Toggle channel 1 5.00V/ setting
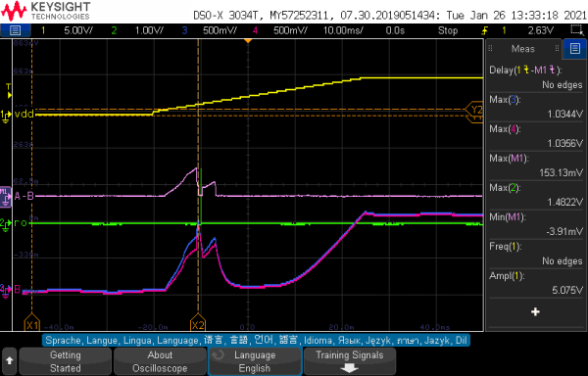588x376 pixels. [x=63, y=30]
